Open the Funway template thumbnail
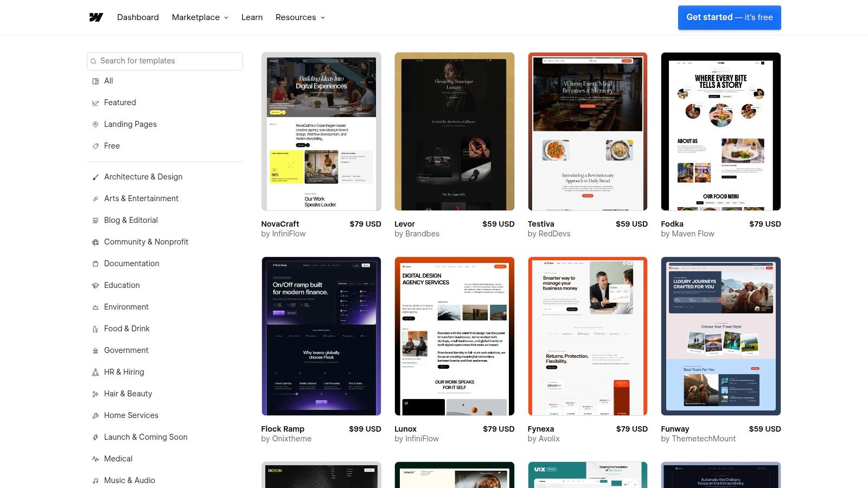The image size is (868, 488). [721, 336]
